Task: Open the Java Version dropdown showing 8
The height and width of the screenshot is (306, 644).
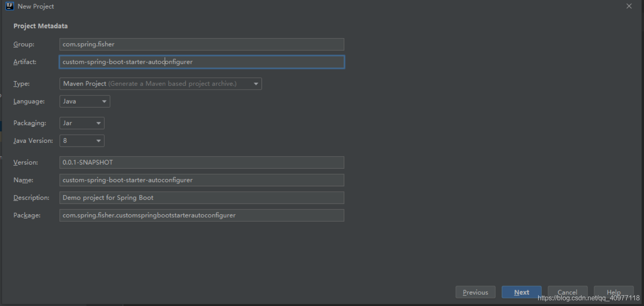Action: (x=82, y=141)
